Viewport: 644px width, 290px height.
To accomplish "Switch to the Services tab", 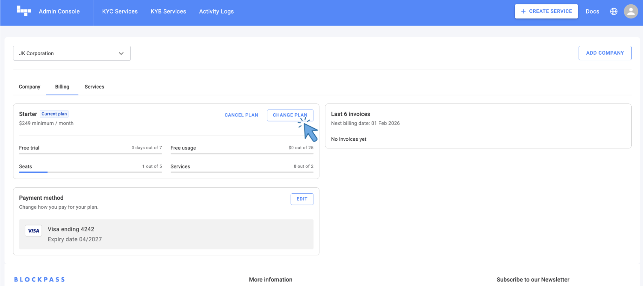I will (95, 87).
